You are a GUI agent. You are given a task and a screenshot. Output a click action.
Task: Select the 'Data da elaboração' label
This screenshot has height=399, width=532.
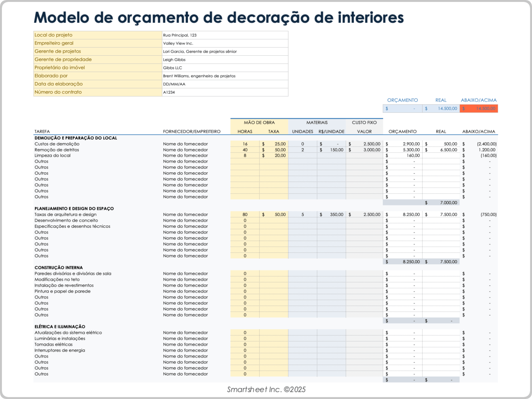tap(98, 84)
